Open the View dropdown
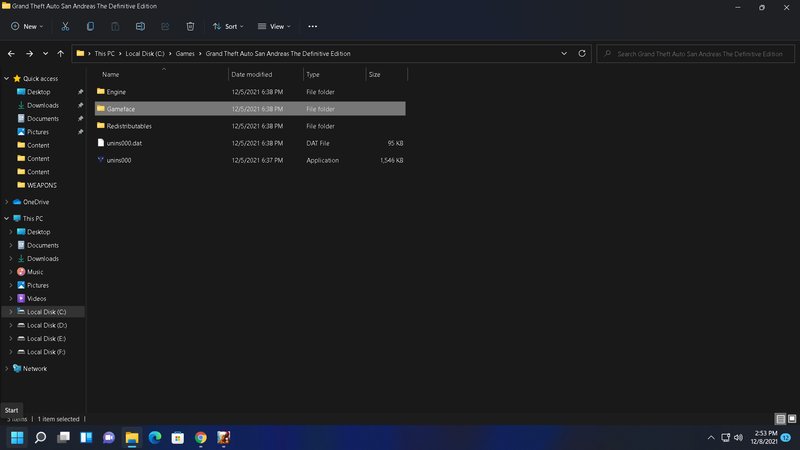800x450 pixels. pos(274,27)
